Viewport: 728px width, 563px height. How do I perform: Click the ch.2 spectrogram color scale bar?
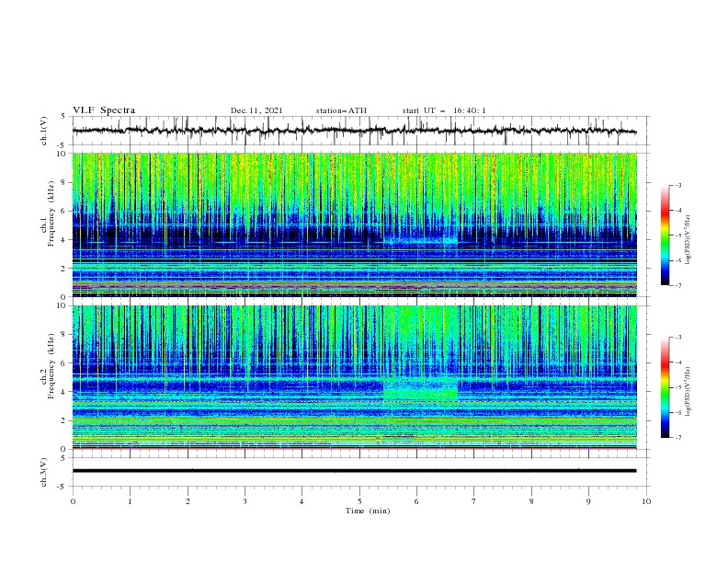pyautogui.click(x=665, y=387)
